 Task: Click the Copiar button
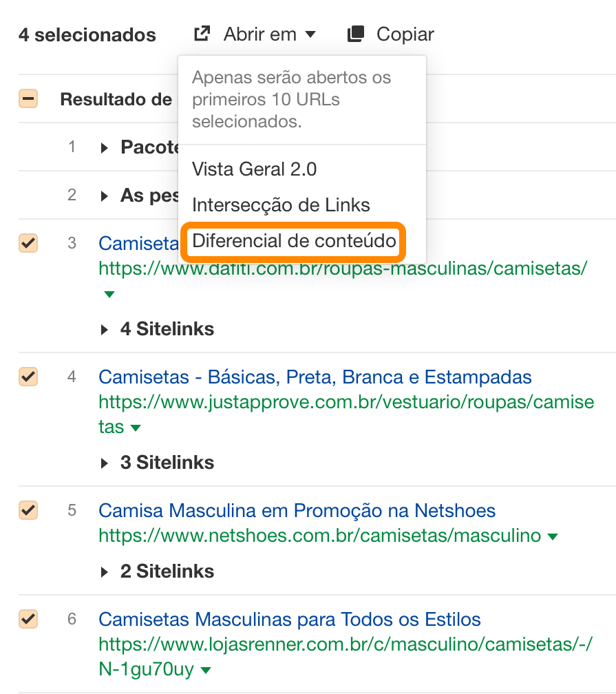click(405, 34)
